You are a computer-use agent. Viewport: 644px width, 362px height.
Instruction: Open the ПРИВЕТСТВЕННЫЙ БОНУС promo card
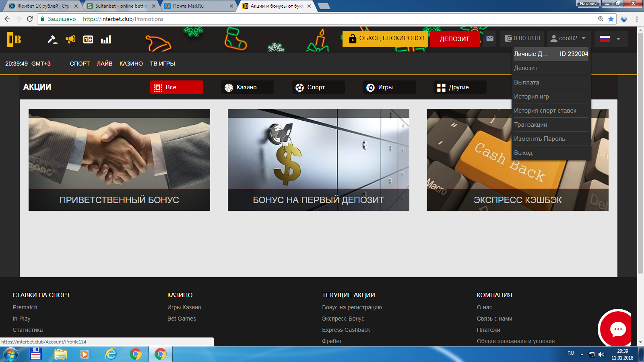pos(119,160)
